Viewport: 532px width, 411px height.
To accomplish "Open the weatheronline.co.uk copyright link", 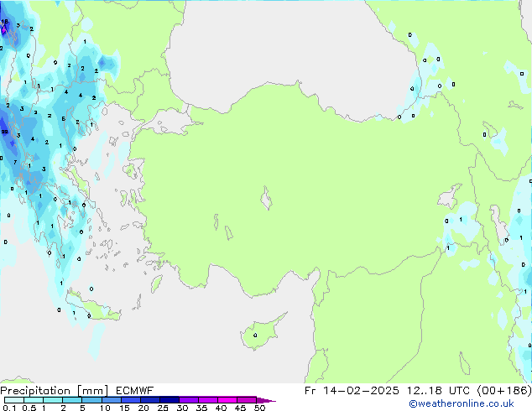I will (x=461, y=403).
